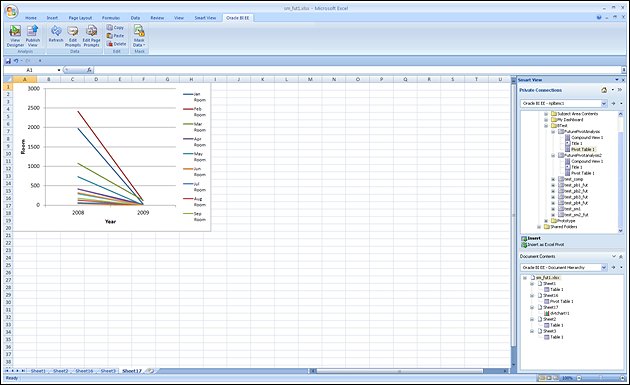Viewport: 630px width, 385px height.
Task: Select the Normal view status bar icon
Action: coord(542,378)
